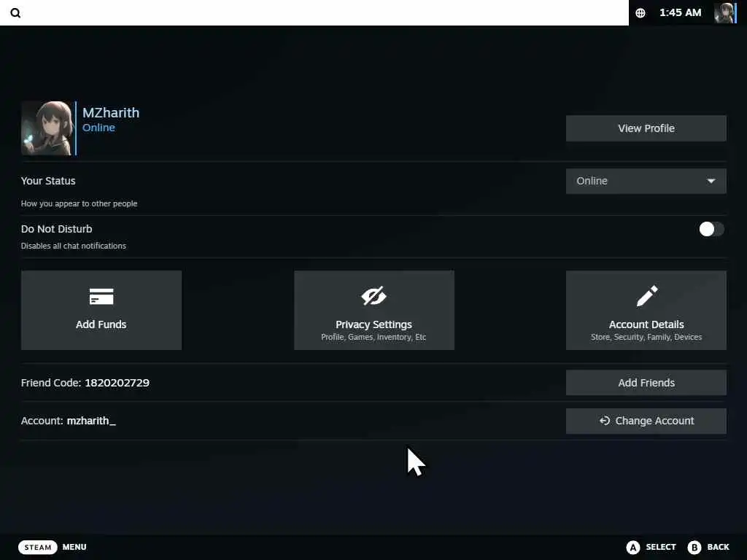Toggle the Do Not Disturb switch

(711, 229)
